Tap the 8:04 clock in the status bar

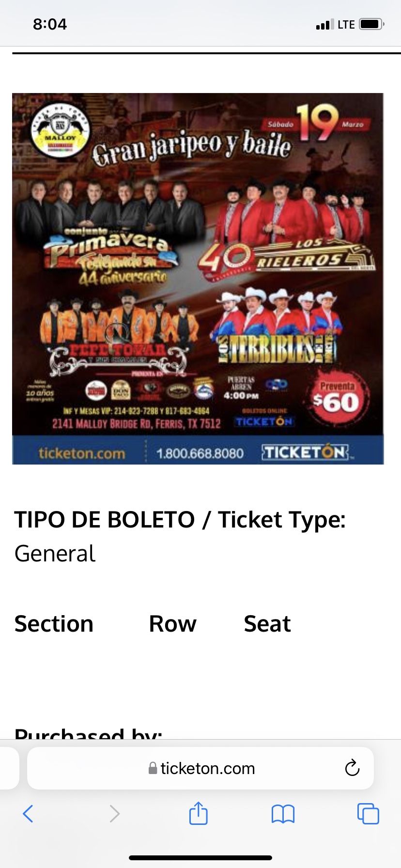[x=50, y=24]
